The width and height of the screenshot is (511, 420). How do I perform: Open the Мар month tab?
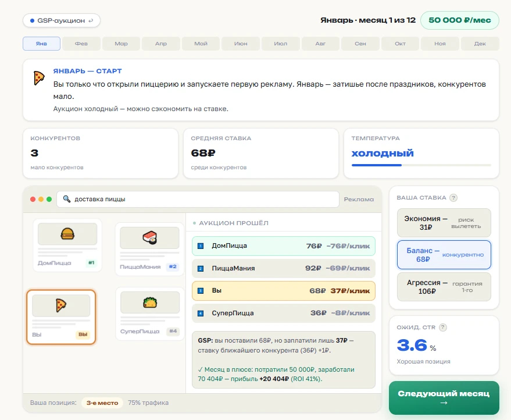pyautogui.click(x=122, y=44)
